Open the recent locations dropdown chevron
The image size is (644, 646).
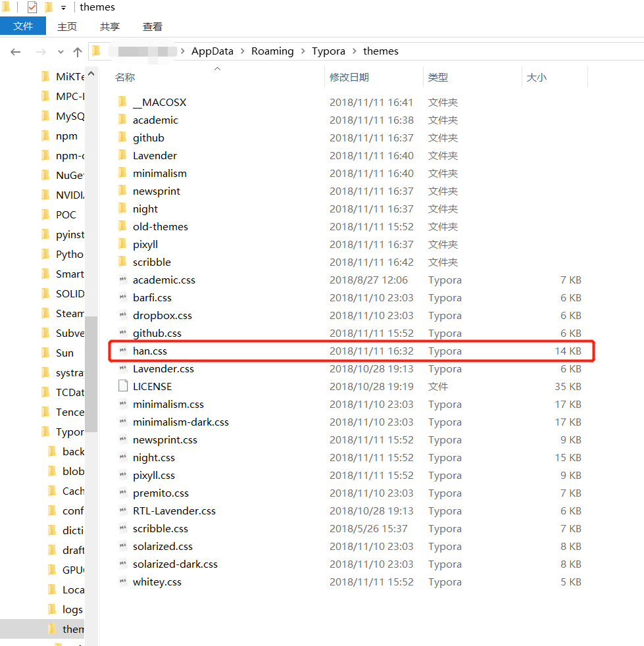pyautogui.click(x=61, y=51)
